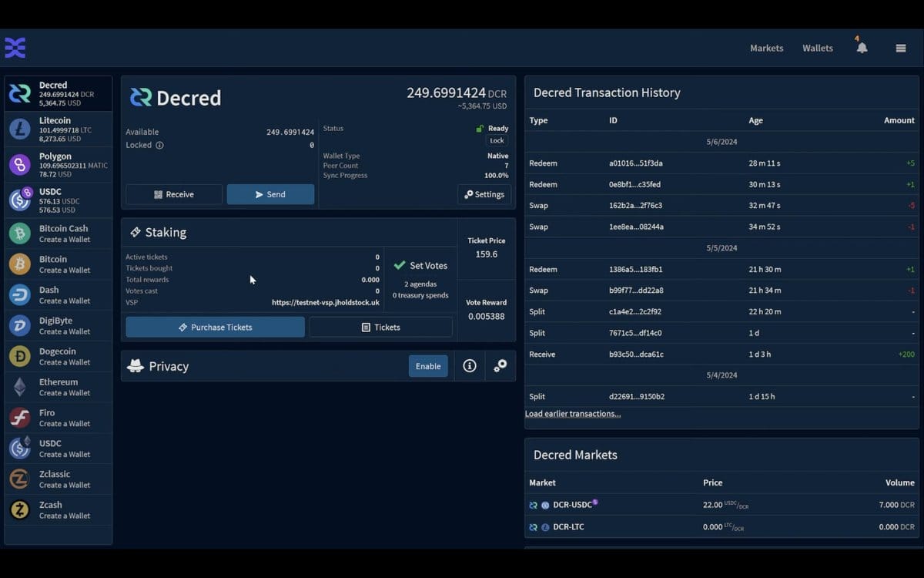Load earlier transactions link
The image size is (924, 578).
[573, 414]
